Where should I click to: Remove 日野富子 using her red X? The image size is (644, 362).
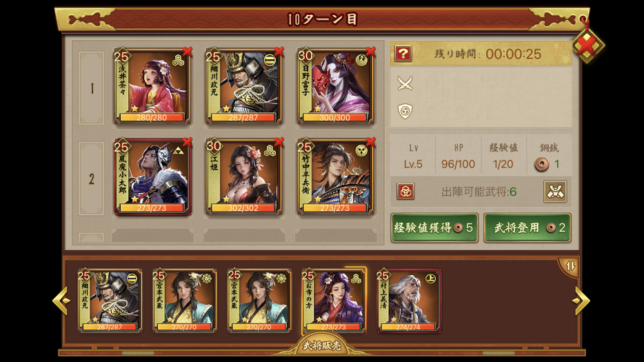pyautogui.click(x=370, y=51)
